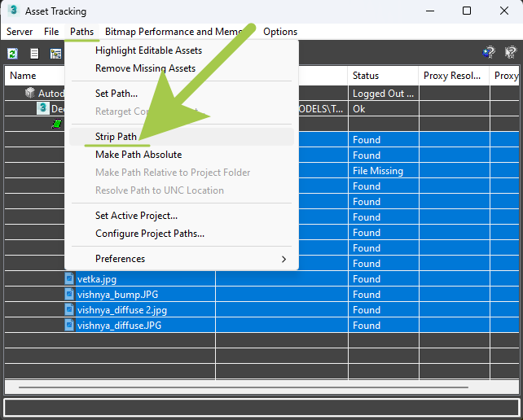Open the File menu
523x420 pixels.
[x=51, y=32]
